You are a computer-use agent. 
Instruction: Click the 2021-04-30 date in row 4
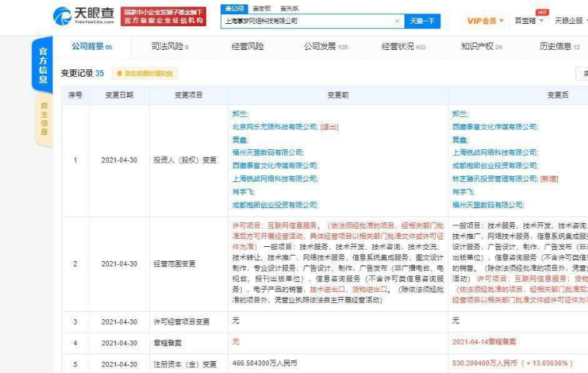[119, 343]
